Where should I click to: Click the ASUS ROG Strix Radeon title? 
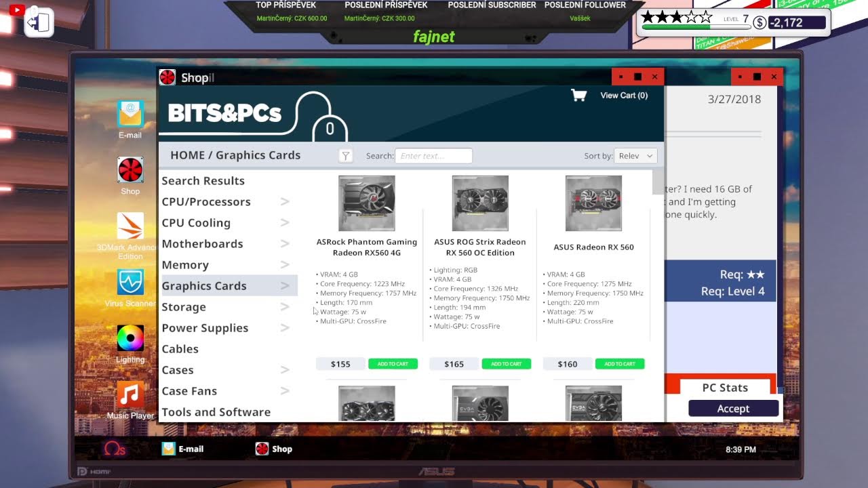tap(480, 247)
